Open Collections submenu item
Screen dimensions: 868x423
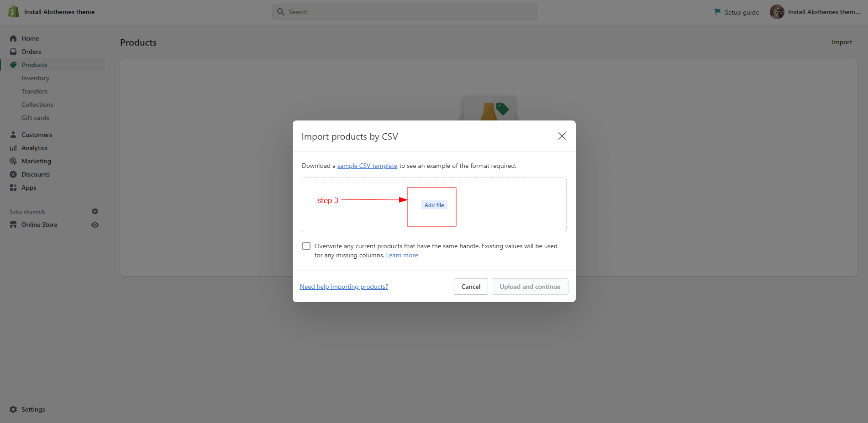(37, 104)
